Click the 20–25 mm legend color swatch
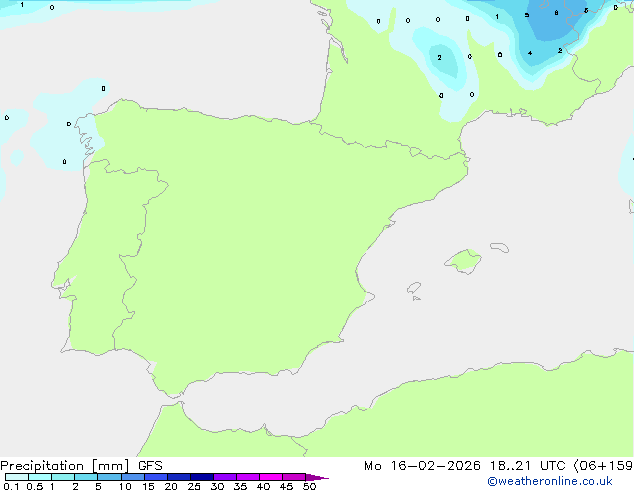The height and width of the screenshot is (490, 634). point(179,477)
